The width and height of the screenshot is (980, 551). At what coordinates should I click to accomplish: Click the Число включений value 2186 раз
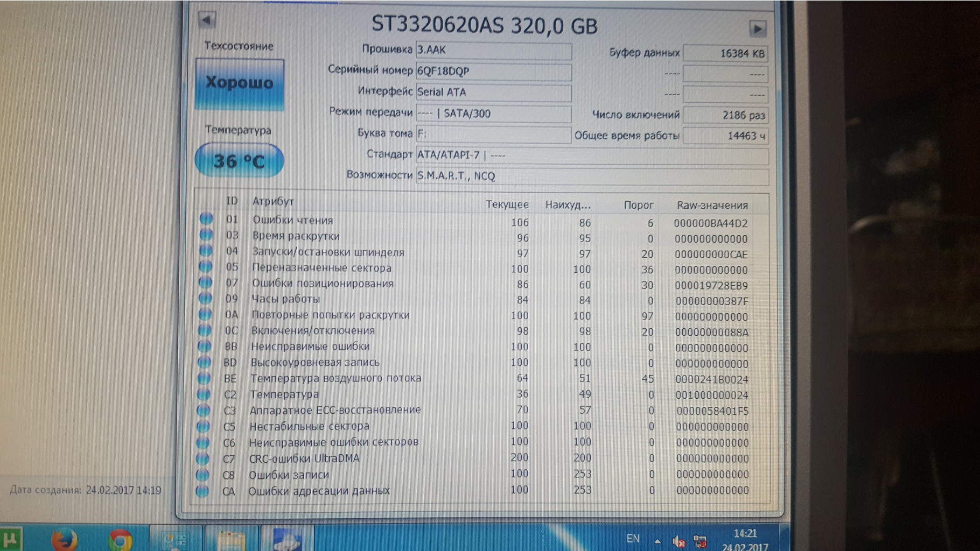725,115
